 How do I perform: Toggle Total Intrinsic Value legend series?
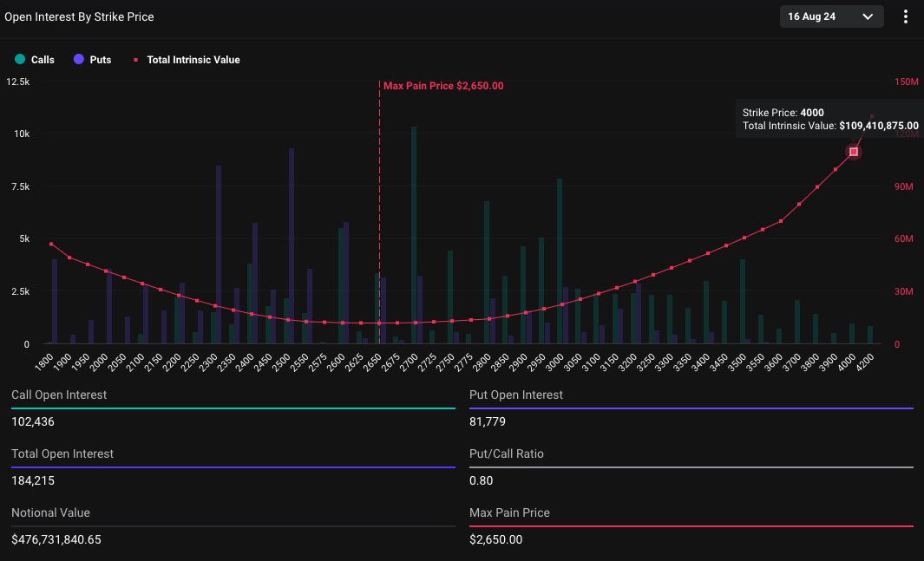(x=187, y=60)
